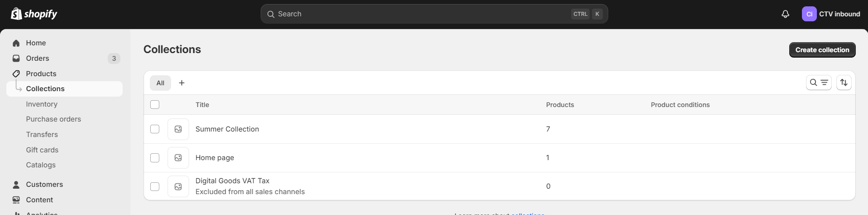Go to Inventory in the sidebar
Screen dimensions: 868x215
click(42, 104)
